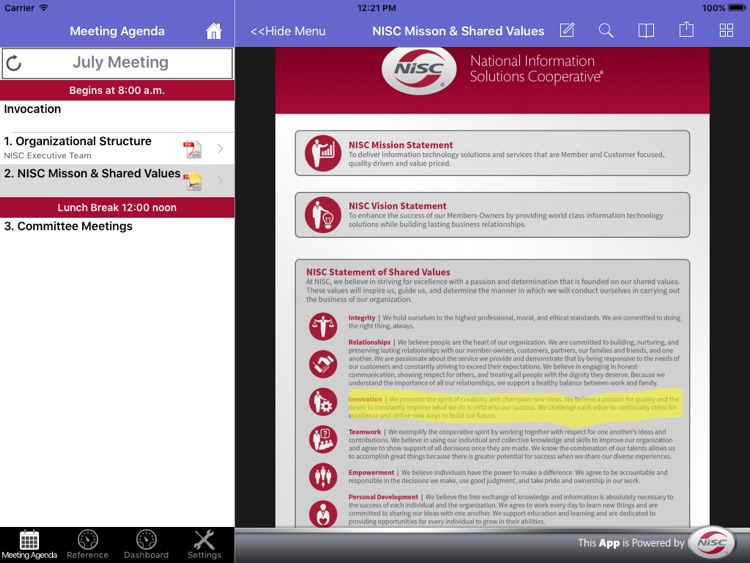This screenshot has width=750, height=563.
Task: Switch to the Reference tab
Action: click(x=88, y=545)
